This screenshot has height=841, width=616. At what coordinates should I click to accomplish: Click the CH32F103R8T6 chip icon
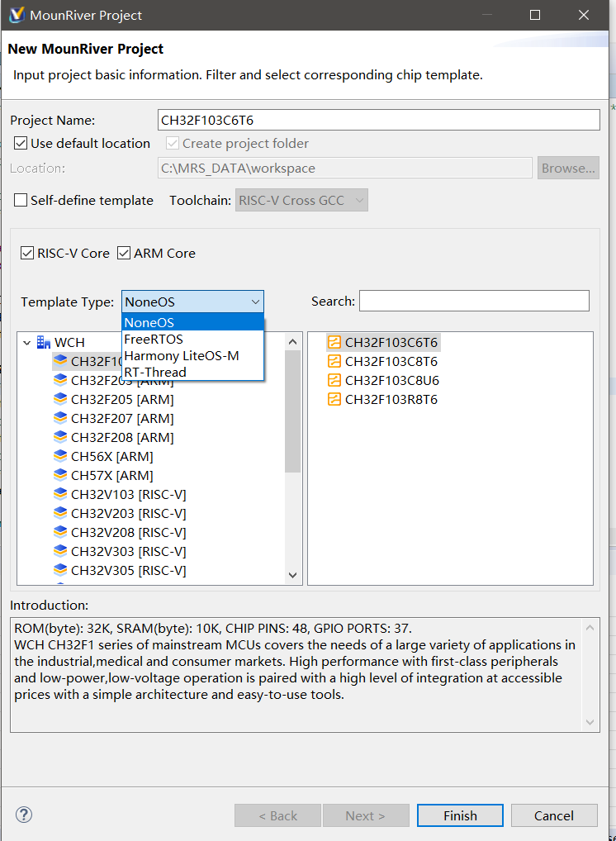point(334,399)
